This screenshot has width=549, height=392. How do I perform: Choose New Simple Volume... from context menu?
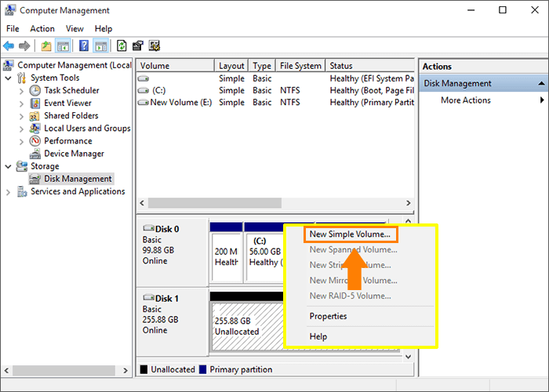[x=351, y=234]
